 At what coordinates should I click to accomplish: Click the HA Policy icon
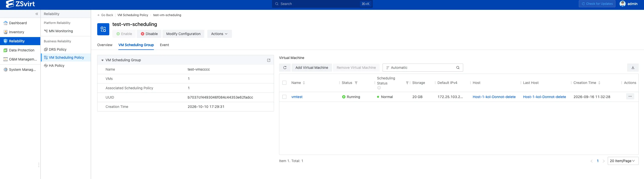click(x=46, y=66)
